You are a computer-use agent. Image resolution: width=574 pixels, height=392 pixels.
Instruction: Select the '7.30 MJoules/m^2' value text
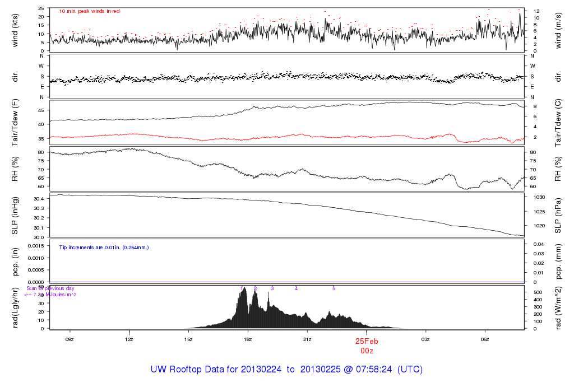pyautogui.click(x=55, y=295)
